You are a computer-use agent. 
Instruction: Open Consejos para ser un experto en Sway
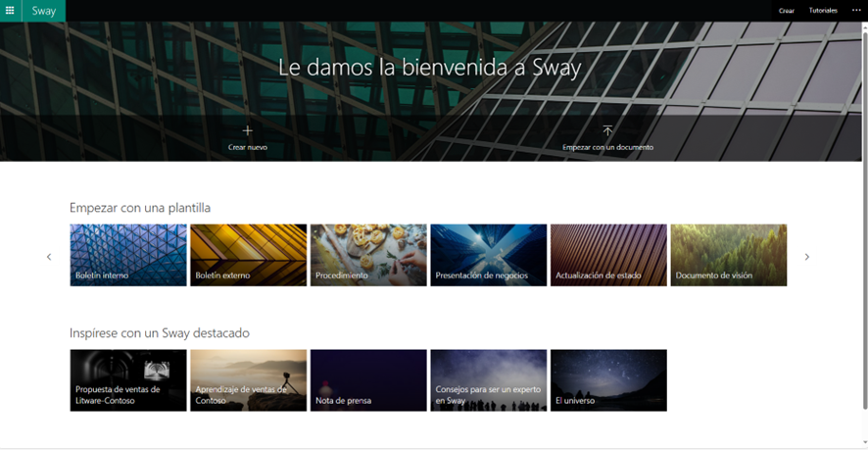point(489,380)
